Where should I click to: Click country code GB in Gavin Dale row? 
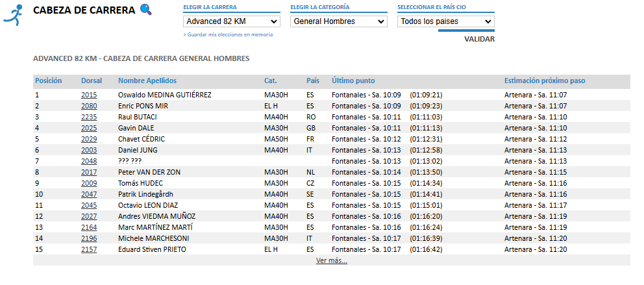coord(311,128)
